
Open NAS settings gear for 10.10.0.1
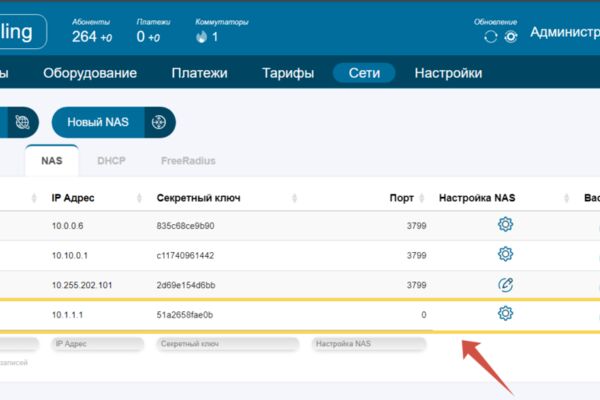pos(505,254)
